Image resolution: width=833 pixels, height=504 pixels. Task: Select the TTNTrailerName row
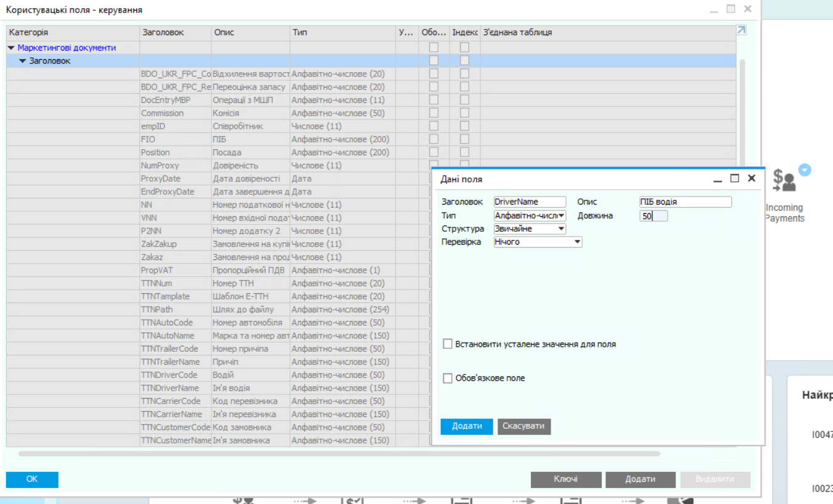(x=219, y=362)
